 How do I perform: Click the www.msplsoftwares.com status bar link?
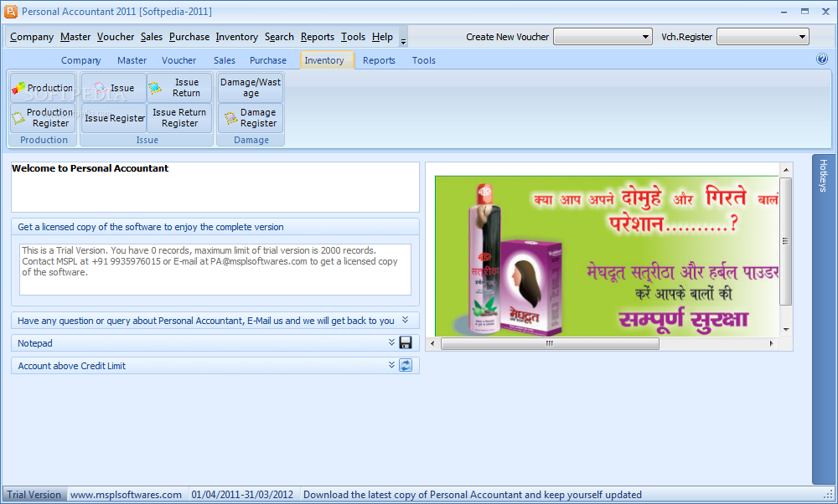[x=127, y=495]
